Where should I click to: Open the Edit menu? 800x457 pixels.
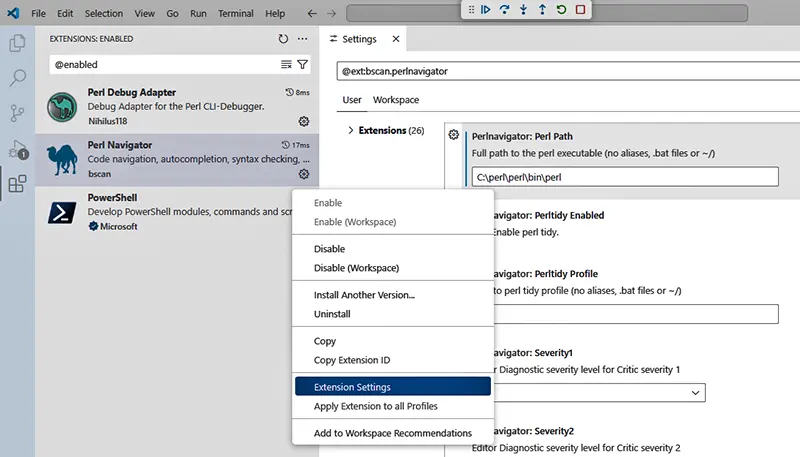[65, 13]
